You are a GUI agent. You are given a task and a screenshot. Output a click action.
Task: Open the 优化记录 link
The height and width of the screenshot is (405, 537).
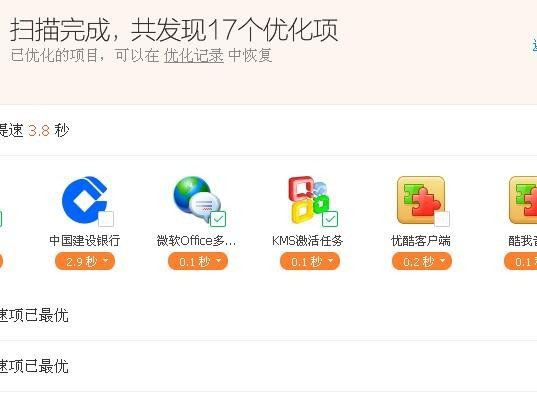194,55
